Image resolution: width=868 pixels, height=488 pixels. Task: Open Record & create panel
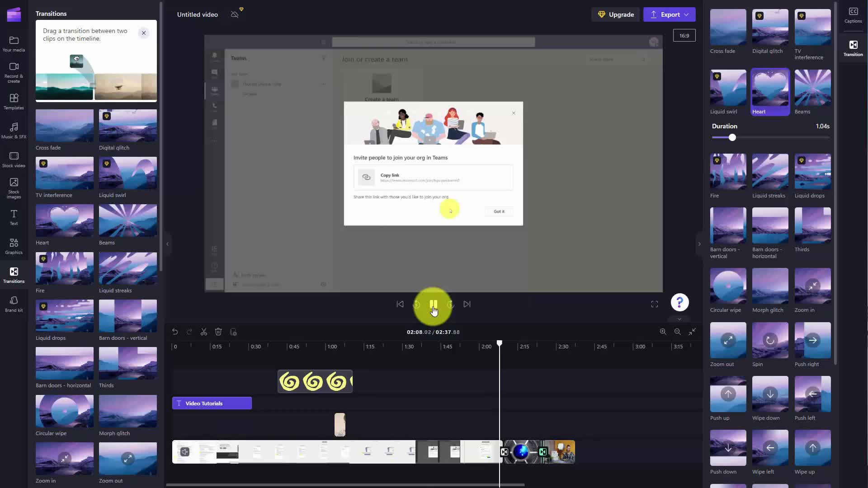14,72
